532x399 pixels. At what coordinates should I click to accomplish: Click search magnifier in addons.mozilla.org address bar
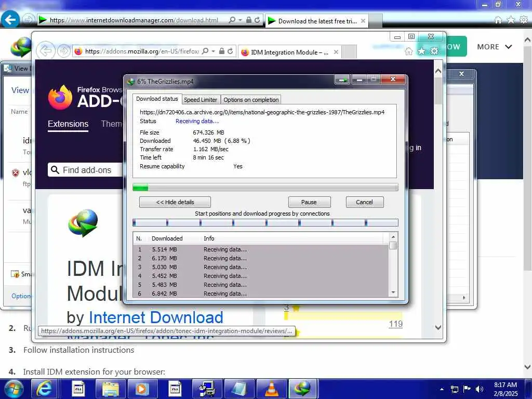tap(205, 51)
